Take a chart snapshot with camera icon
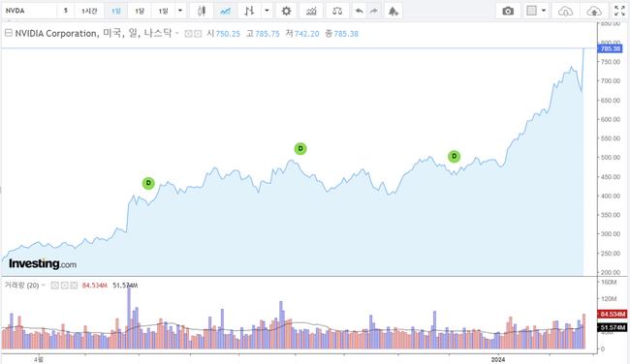Viewport: 630px width, 364px height. click(x=508, y=11)
